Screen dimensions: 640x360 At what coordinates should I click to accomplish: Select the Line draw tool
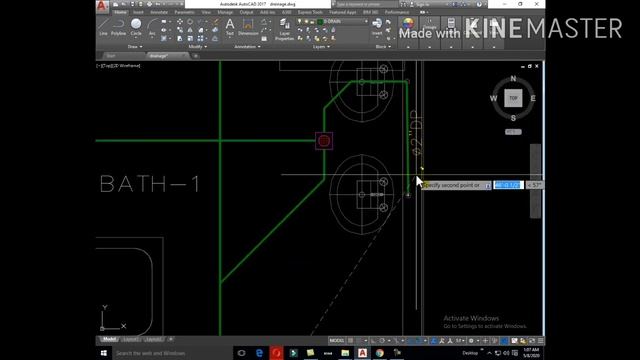103,26
